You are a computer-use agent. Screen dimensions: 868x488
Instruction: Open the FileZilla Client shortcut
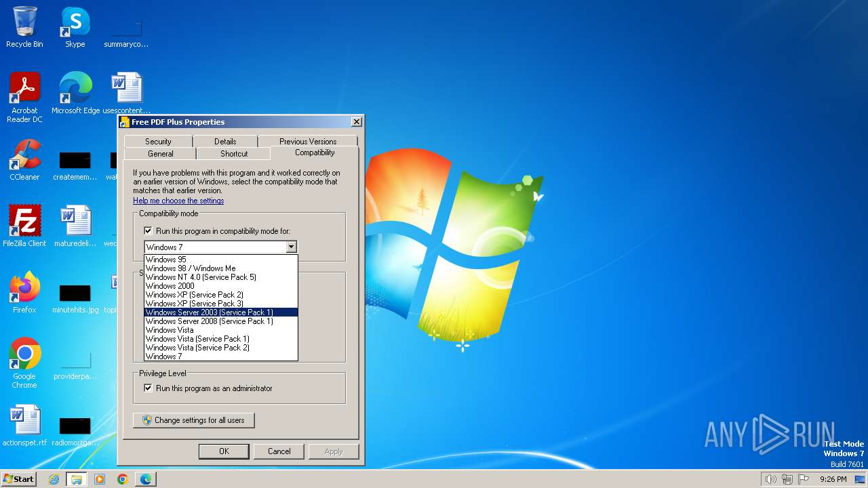coord(24,226)
